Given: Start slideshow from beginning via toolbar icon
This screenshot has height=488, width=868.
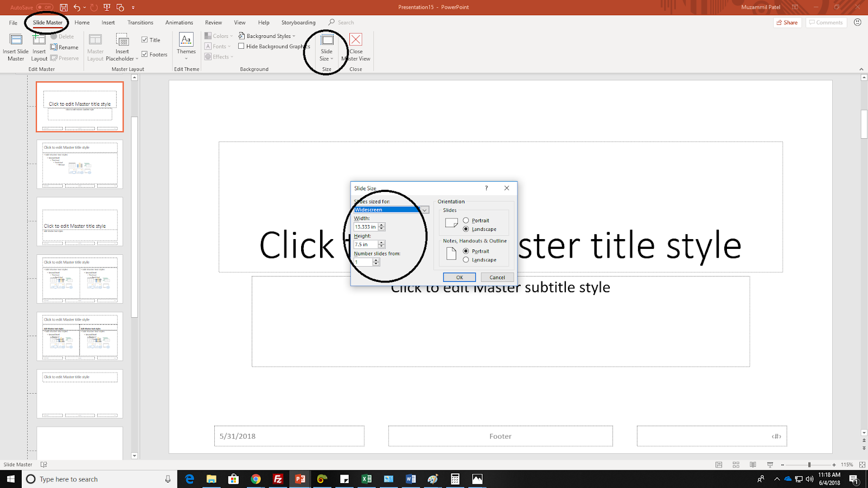Looking at the screenshot, I should (x=106, y=8).
